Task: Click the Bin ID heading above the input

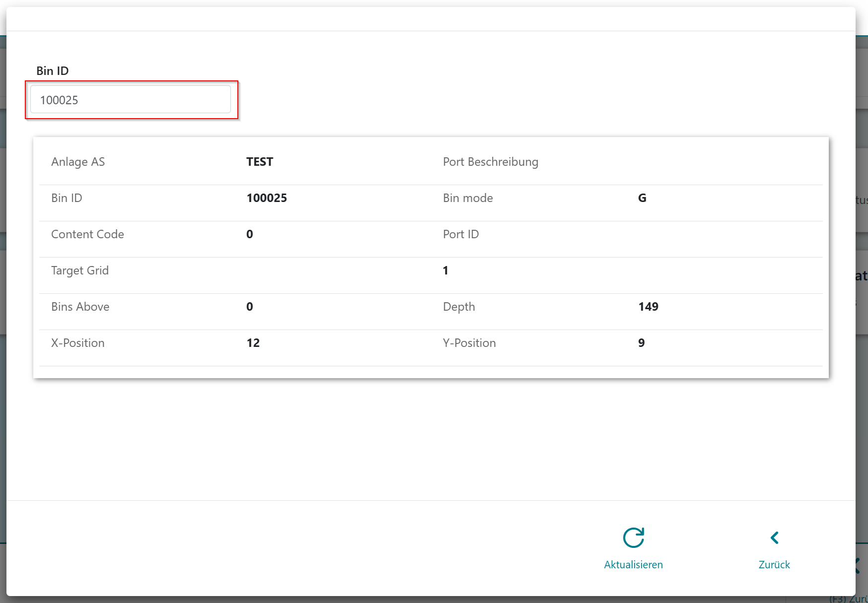Action: [53, 71]
